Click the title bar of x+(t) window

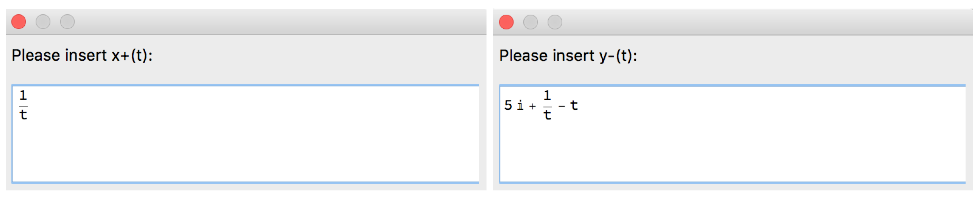pos(266,22)
